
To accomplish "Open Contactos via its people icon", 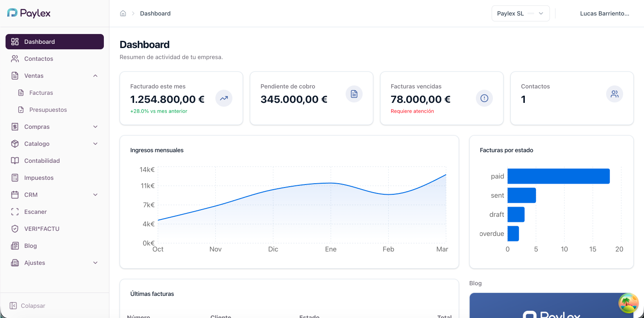I will tap(14, 58).
